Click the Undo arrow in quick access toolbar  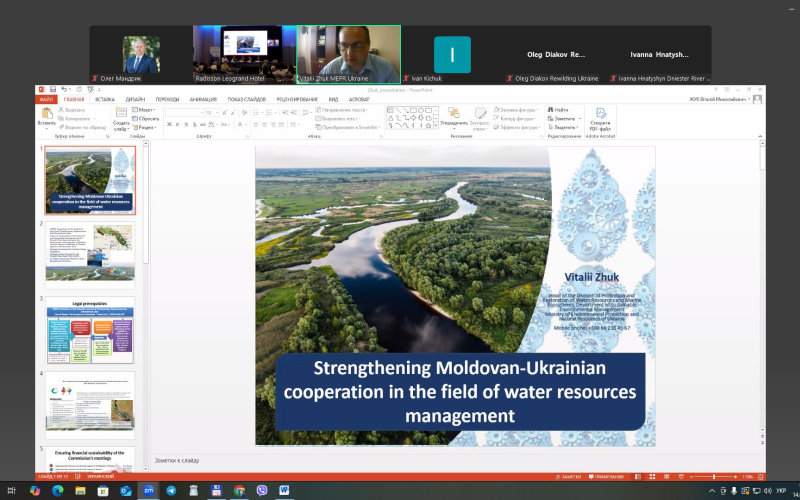[x=64, y=89]
